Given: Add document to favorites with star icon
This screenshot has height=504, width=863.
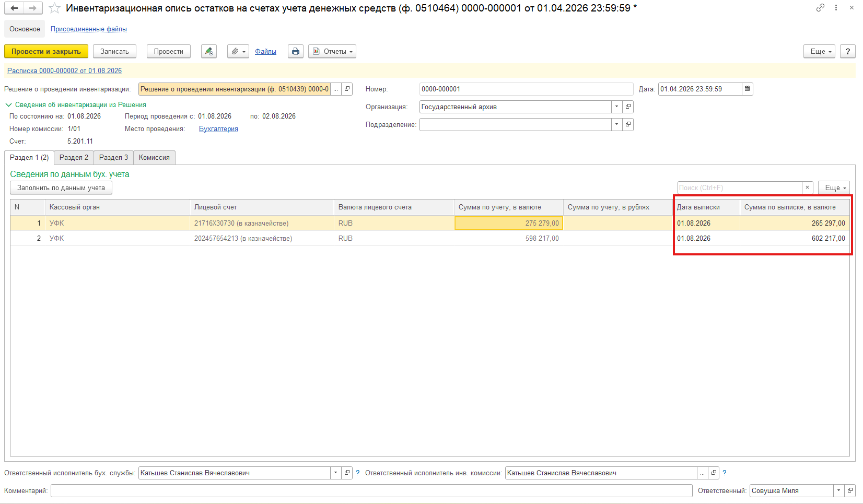Looking at the screenshot, I should (54, 8).
